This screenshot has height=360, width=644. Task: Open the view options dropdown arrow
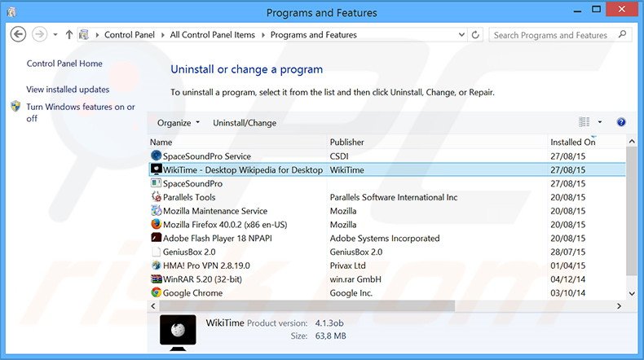tap(600, 122)
